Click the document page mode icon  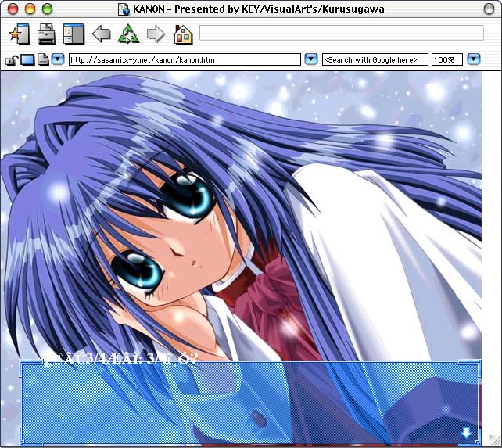click(43, 59)
